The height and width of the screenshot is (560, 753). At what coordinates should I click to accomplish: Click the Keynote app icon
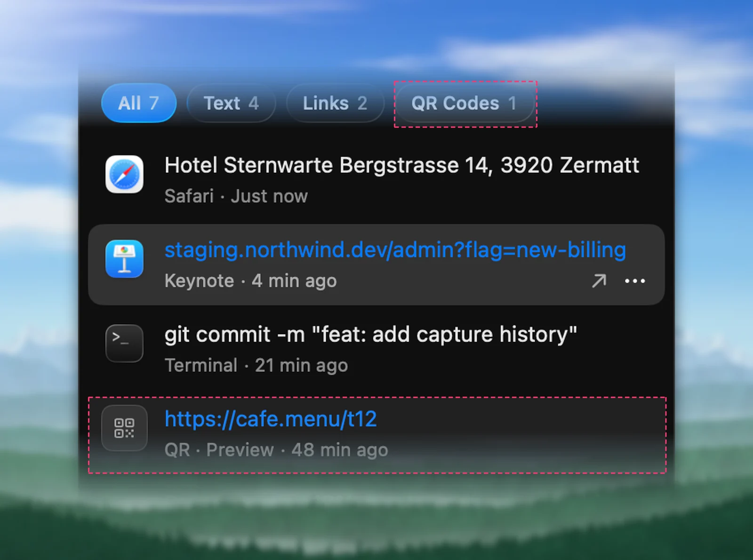point(124,259)
